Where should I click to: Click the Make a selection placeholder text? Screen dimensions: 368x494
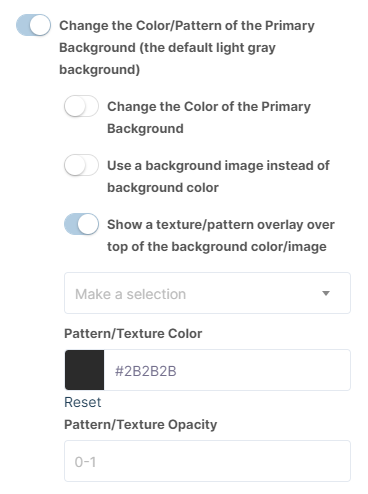click(130, 294)
